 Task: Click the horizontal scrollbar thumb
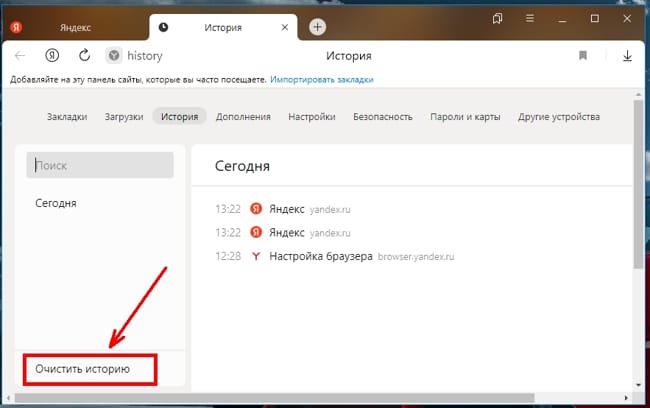point(274,398)
